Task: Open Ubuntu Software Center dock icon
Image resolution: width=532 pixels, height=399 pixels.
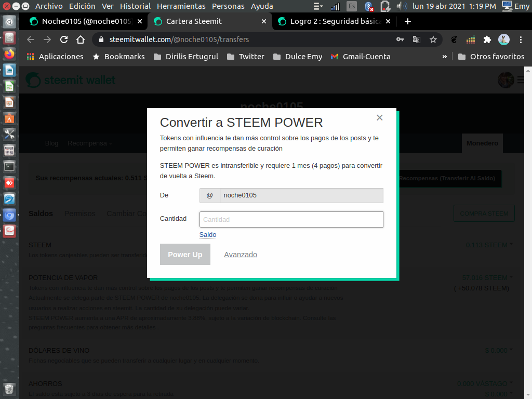Action: click(9, 119)
